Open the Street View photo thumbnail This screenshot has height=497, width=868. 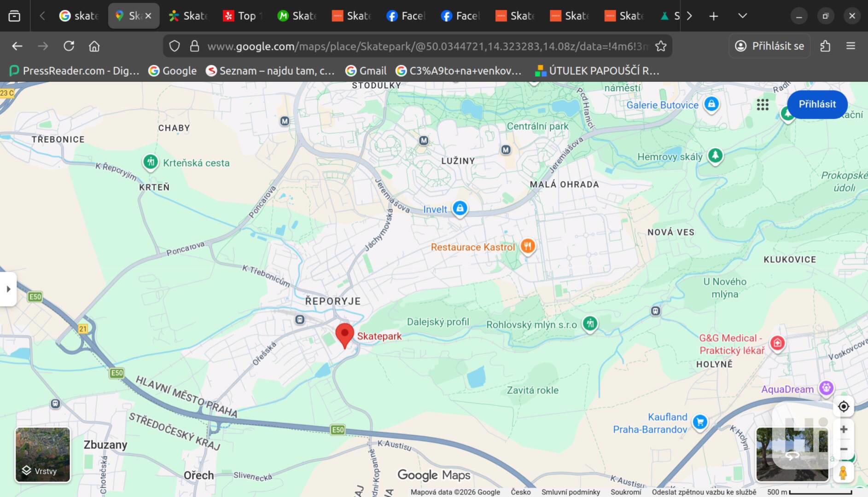point(792,455)
